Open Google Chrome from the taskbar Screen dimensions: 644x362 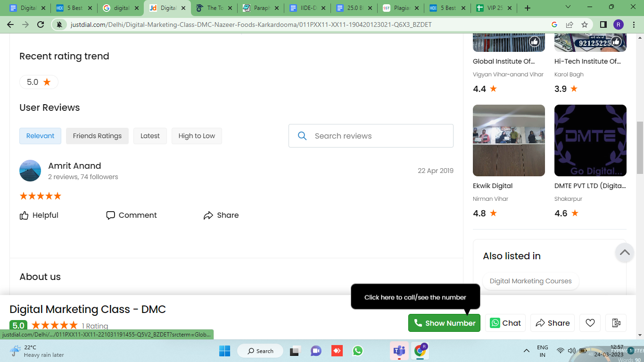[x=420, y=351]
